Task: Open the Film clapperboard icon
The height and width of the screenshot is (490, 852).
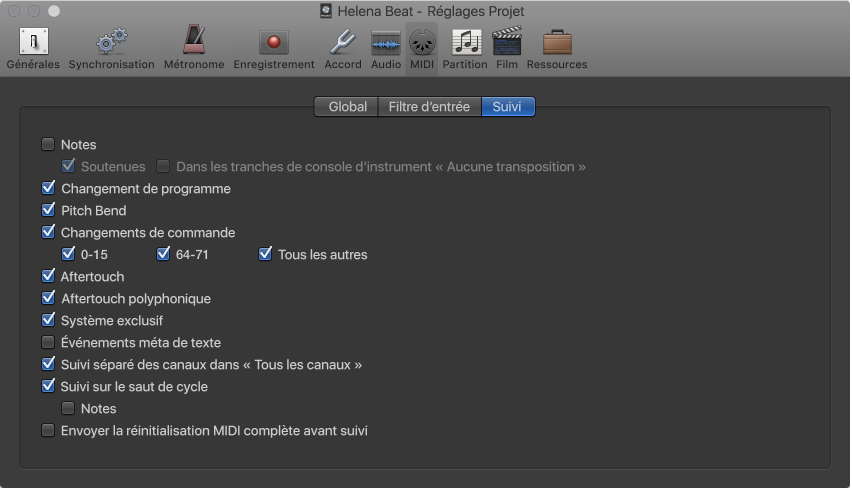Action: pyautogui.click(x=507, y=41)
